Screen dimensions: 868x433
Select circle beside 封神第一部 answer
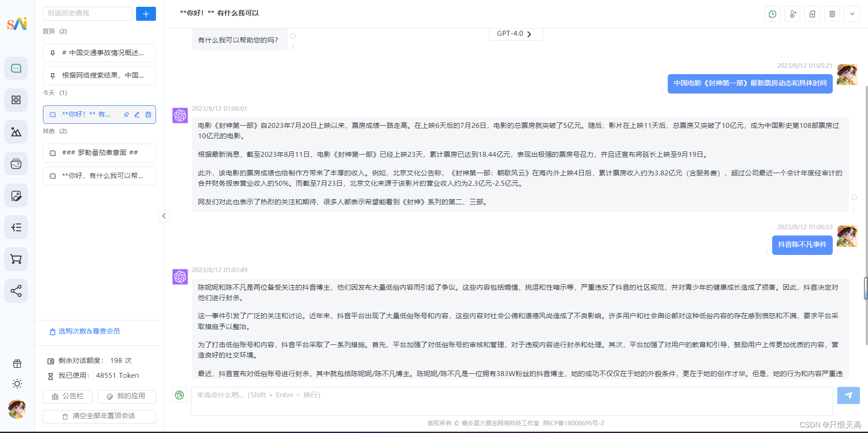854,198
